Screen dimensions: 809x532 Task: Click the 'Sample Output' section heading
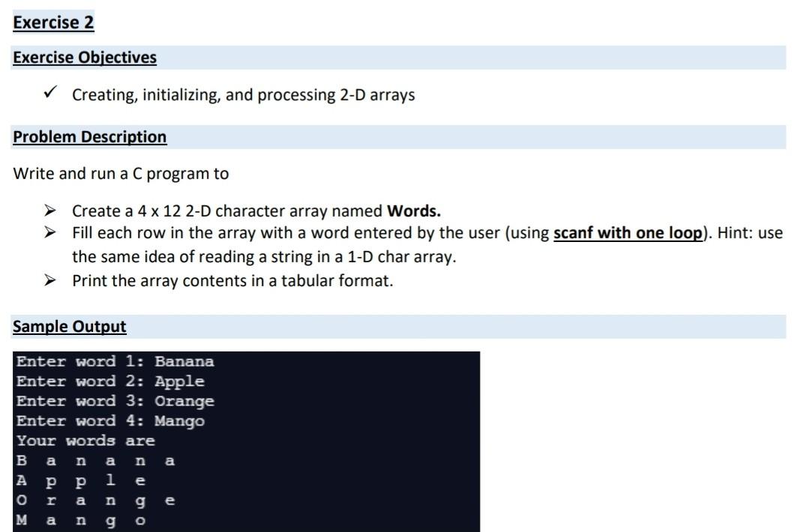pos(69,326)
